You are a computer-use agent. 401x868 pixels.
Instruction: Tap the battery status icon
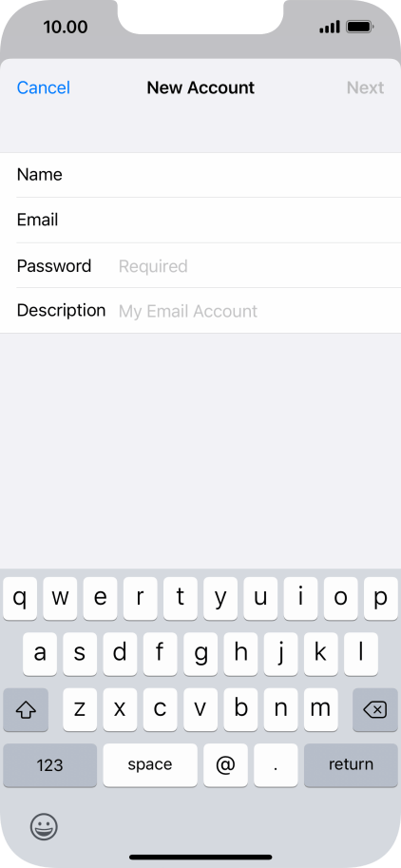coord(359,27)
